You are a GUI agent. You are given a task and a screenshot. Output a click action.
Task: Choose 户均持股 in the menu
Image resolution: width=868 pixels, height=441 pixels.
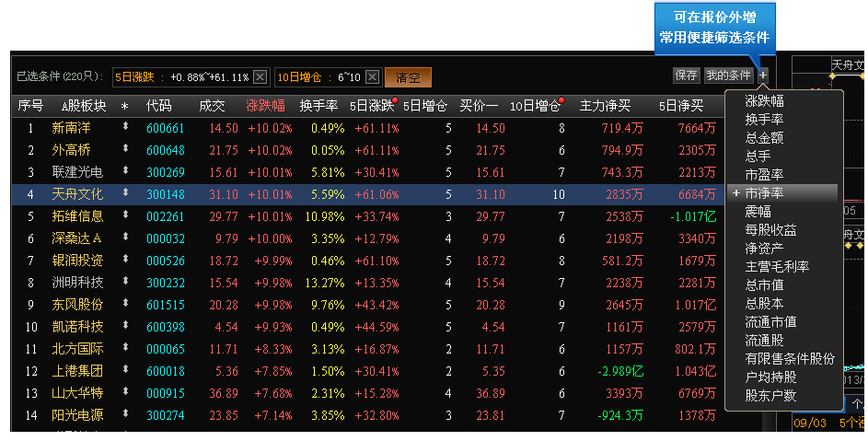[x=771, y=377]
